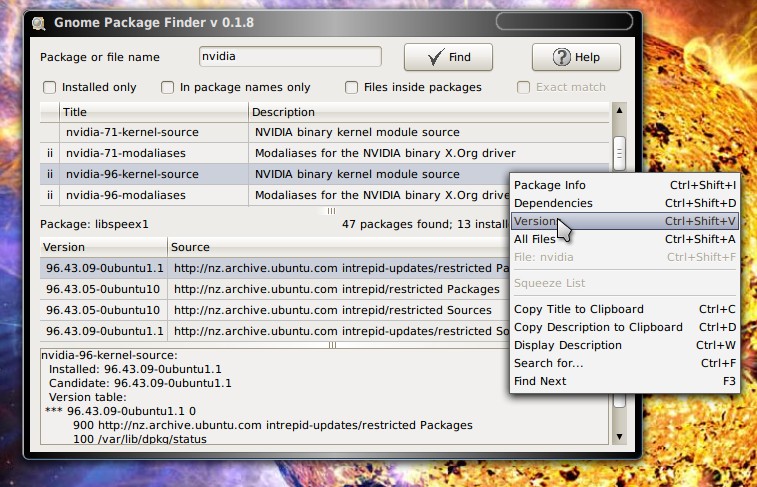Choose Copy Description to Clipboard
The image size is (757, 487).
coord(625,327)
